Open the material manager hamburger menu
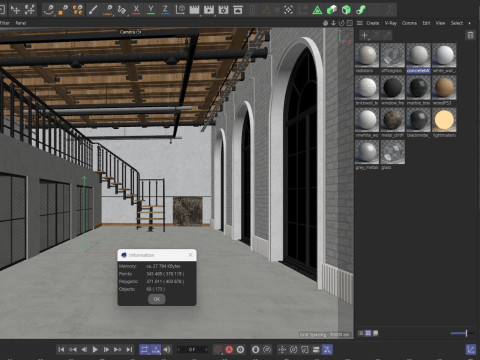This screenshot has height=360, width=480. pyautogui.click(x=360, y=23)
